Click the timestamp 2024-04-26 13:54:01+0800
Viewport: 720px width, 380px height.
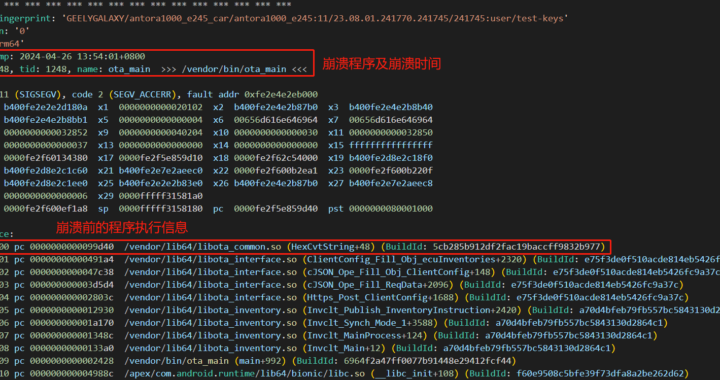pos(82,56)
